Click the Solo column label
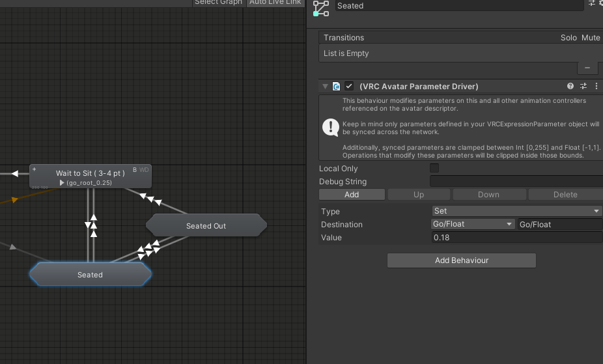The image size is (603, 364). [568, 38]
